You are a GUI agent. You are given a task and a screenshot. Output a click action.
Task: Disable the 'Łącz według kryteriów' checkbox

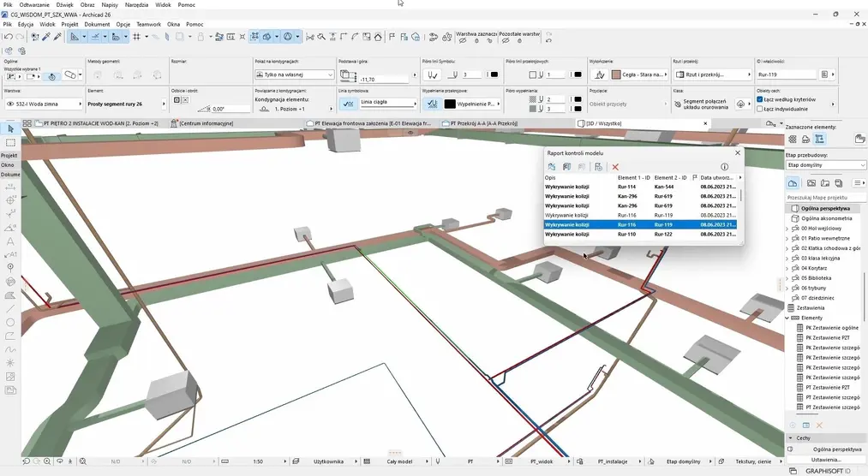tap(760, 99)
